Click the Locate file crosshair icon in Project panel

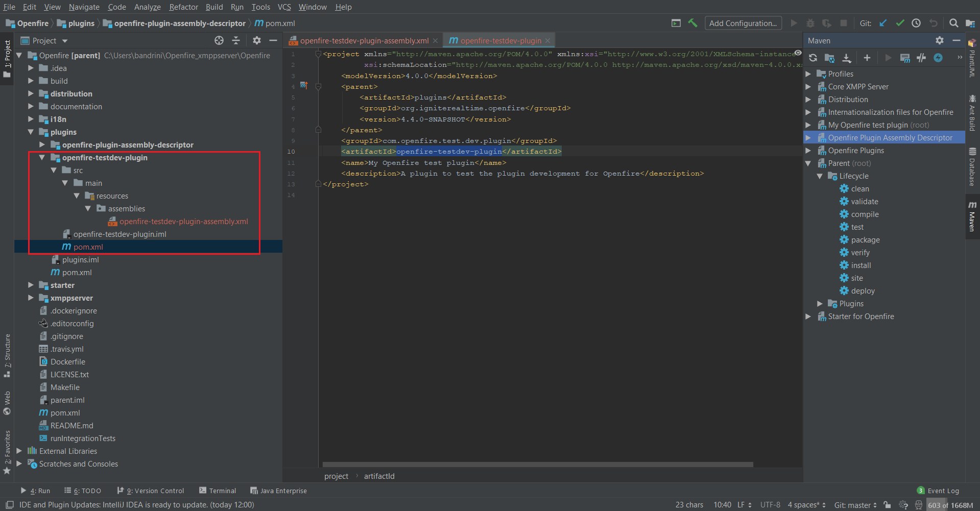pos(219,40)
